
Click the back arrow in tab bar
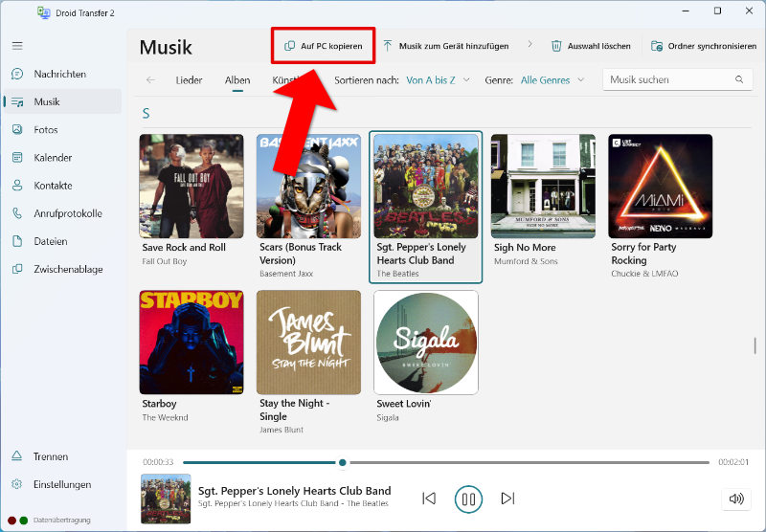[151, 80]
